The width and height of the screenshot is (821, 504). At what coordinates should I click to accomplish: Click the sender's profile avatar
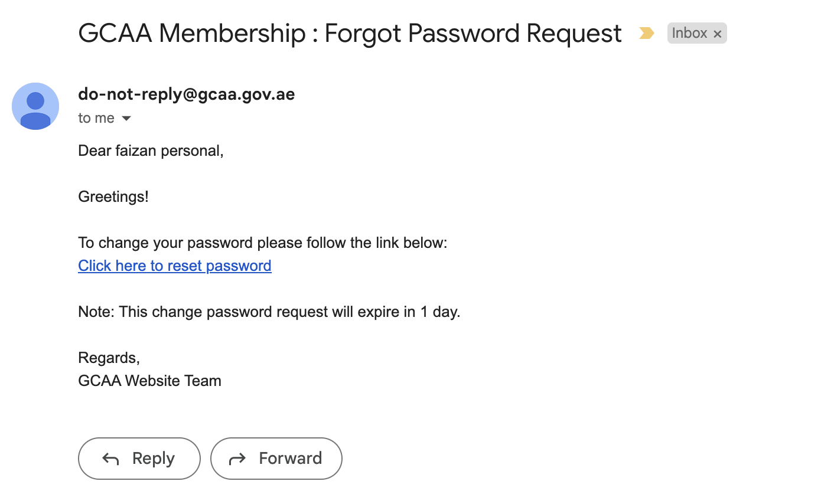coord(35,106)
